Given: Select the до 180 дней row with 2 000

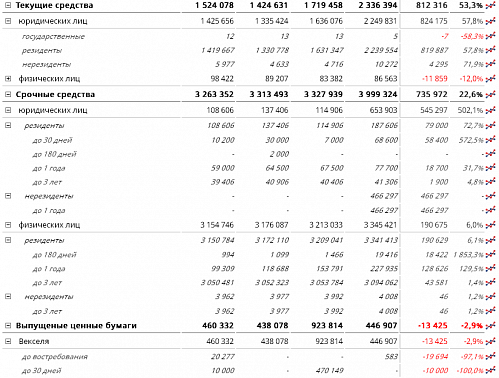Looking at the screenshot, I should [249, 154].
